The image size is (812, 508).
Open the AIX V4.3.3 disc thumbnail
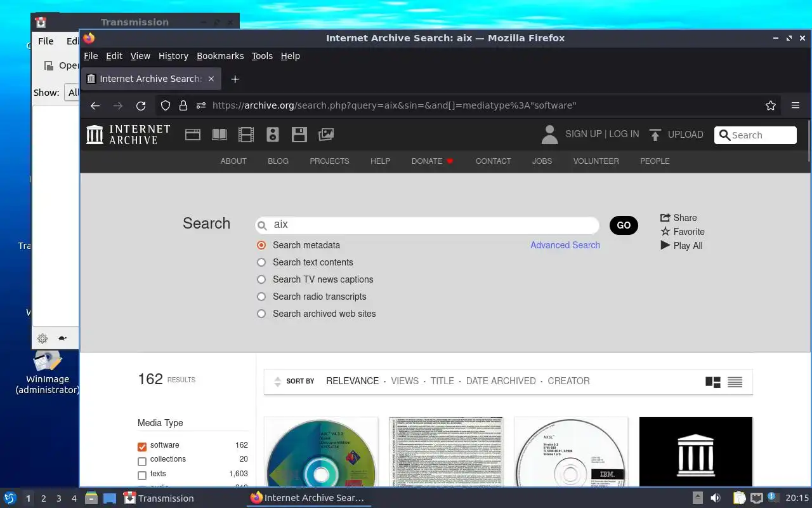[x=321, y=452]
